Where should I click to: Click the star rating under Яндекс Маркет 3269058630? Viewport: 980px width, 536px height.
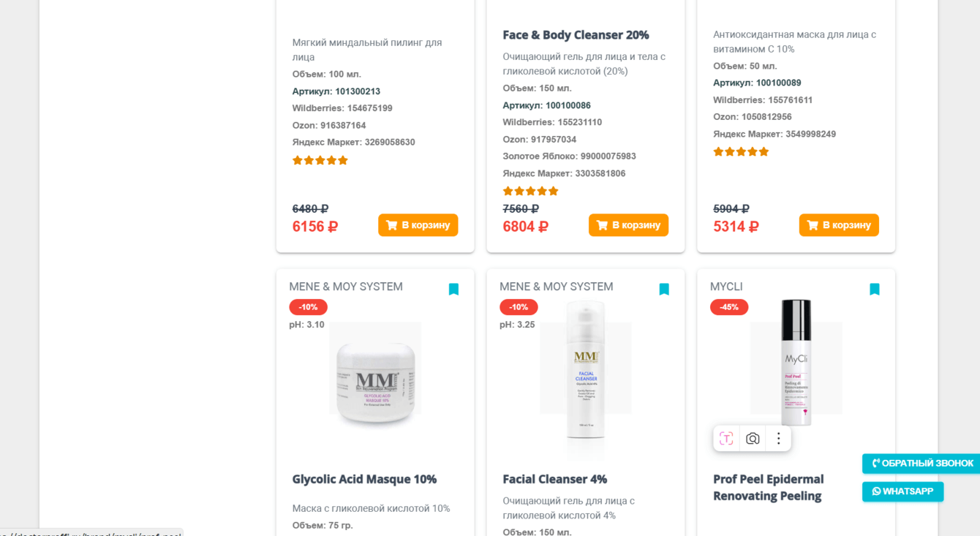(x=320, y=161)
